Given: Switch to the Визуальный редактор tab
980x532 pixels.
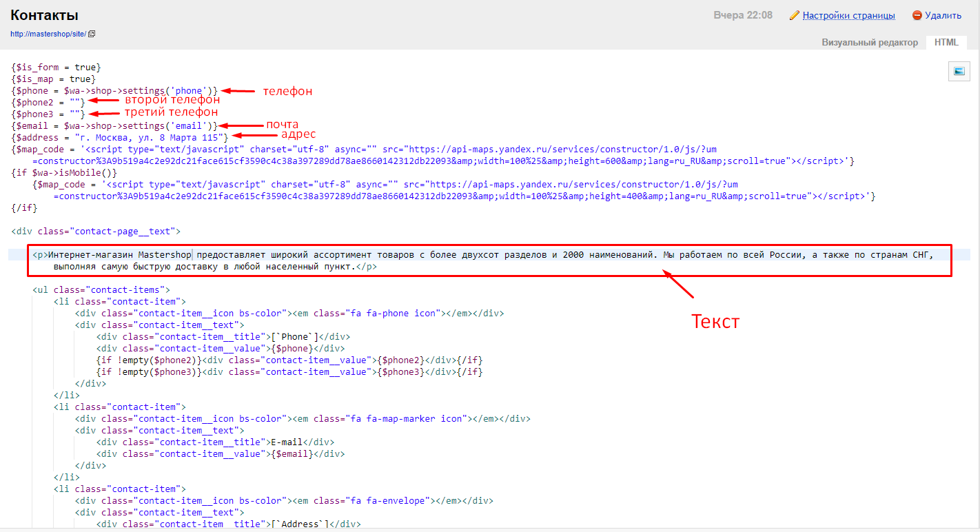Looking at the screenshot, I should click(x=869, y=42).
